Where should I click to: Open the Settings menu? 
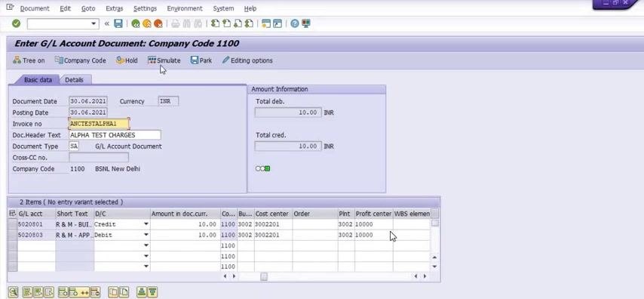tap(145, 8)
